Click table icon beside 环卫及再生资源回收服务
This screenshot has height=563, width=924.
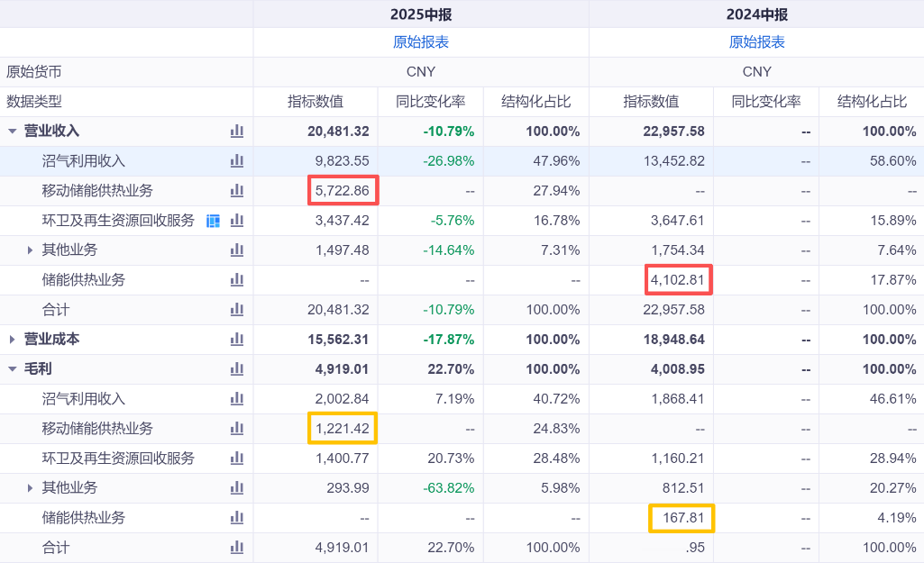[214, 221]
